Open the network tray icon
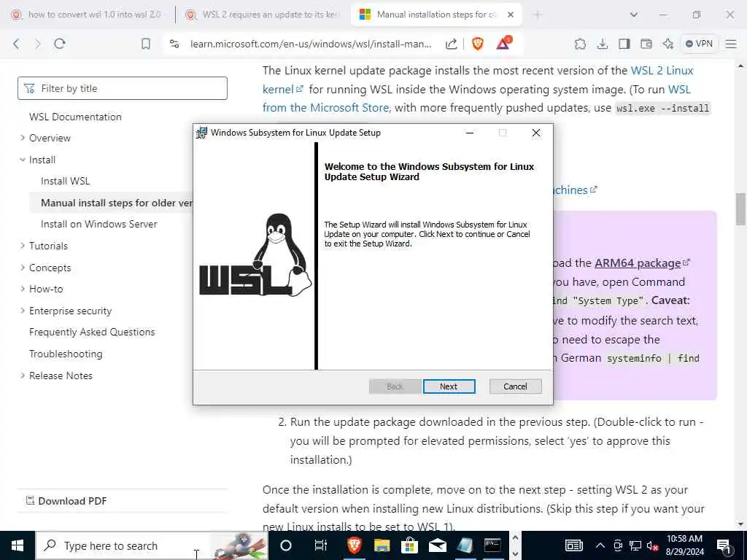Screen dimensions: 747x560 click(635, 545)
